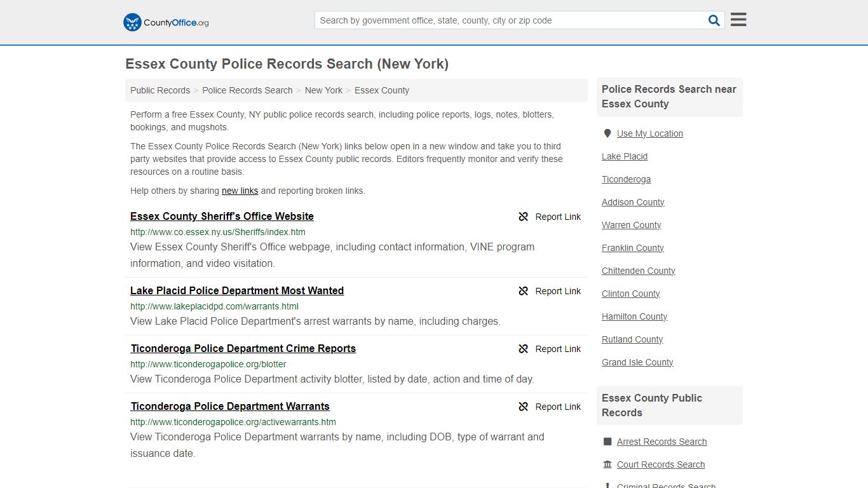This screenshot has width=868, height=488.
Task: Open Chittenden County link
Action: (x=639, y=271)
